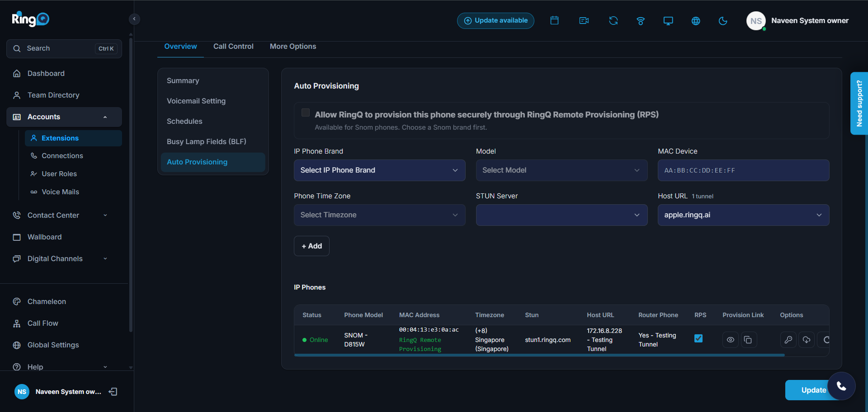Switch theme with the moon icon
Screen dimensions: 868x412
pos(723,21)
